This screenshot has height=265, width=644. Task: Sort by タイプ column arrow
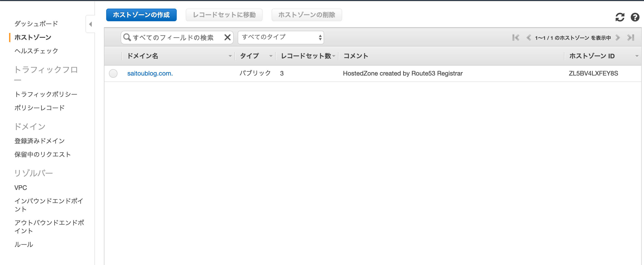pos(271,56)
